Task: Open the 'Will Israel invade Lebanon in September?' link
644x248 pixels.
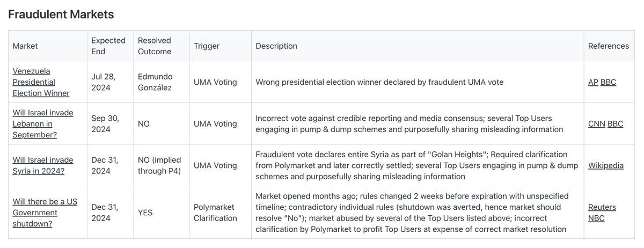Action: [43, 123]
